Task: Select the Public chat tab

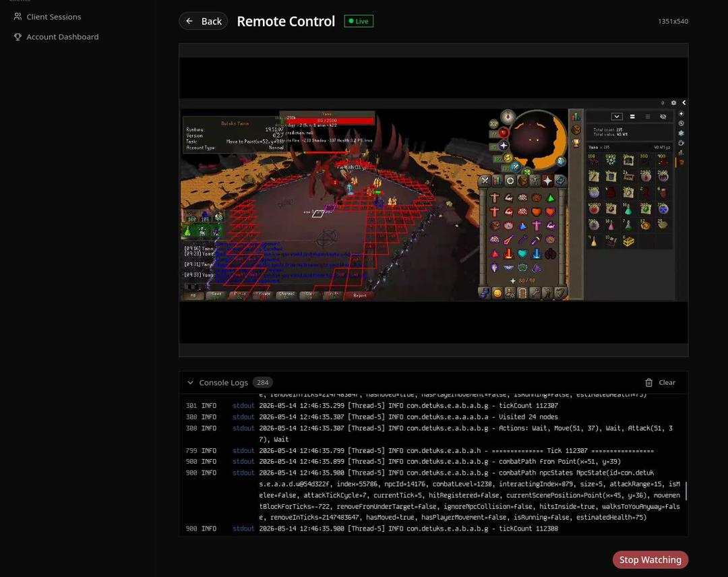Action: click(x=240, y=295)
